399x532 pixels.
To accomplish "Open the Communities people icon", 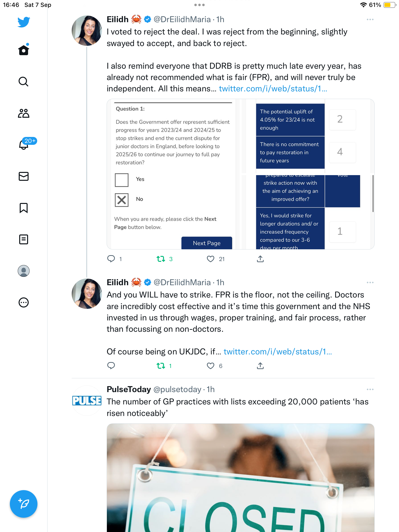I will click(x=24, y=113).
